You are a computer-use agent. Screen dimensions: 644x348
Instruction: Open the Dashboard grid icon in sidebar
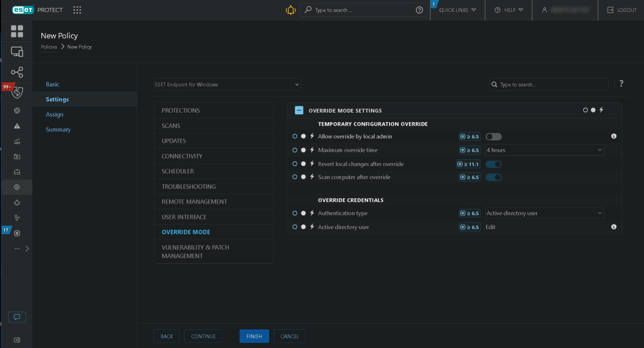pyautogui.click(x=17, y=31)
